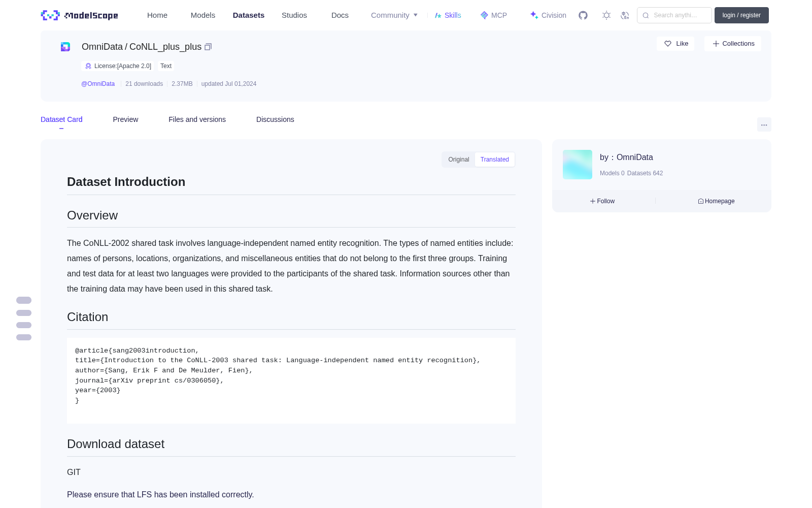Add dataset to Collections

[733, 44]
